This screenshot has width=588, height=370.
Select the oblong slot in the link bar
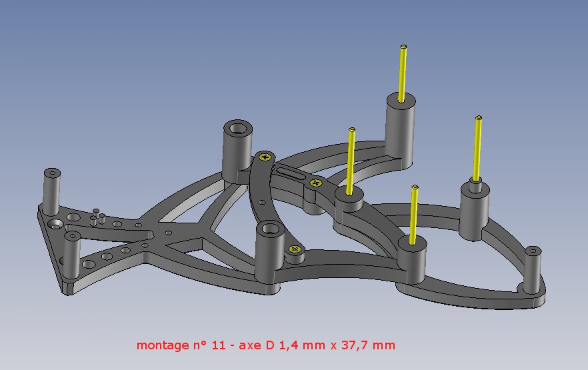coord(291,173)
